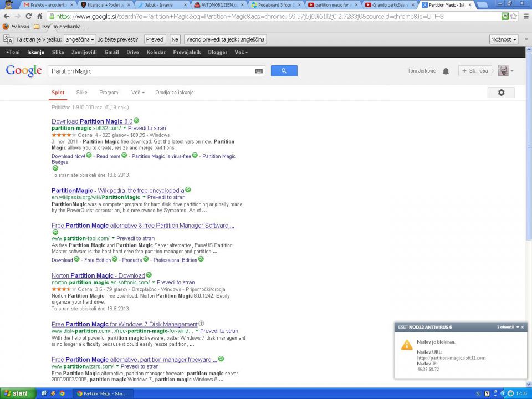Click green checkmark beside Professional Edition sitelink

click(201, 259)
